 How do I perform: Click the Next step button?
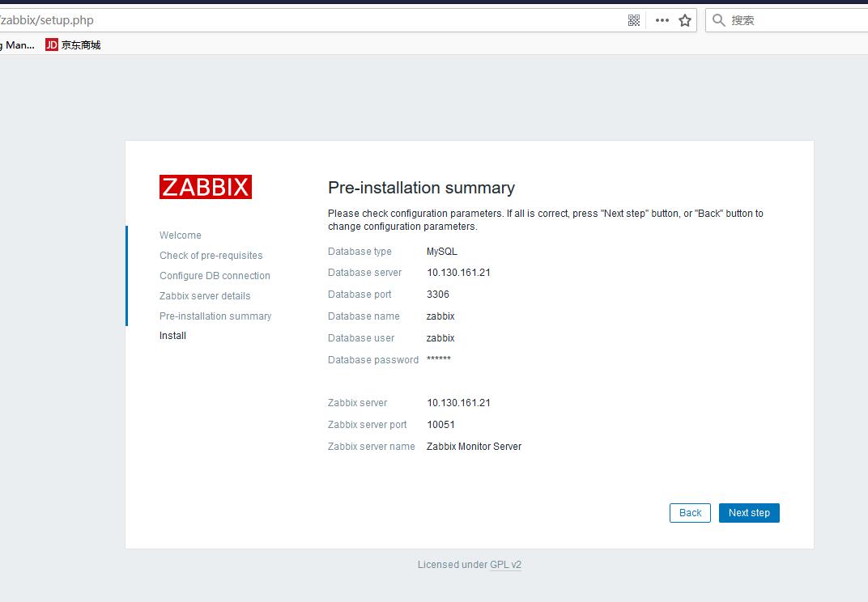tap(749, 513)
